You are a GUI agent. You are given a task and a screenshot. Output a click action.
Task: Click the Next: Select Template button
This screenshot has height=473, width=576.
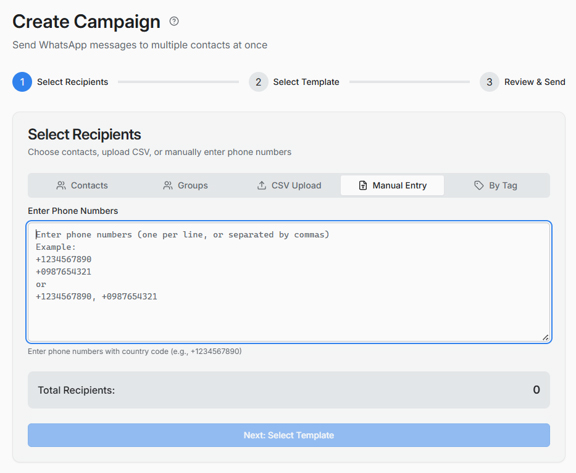point(289,435)
